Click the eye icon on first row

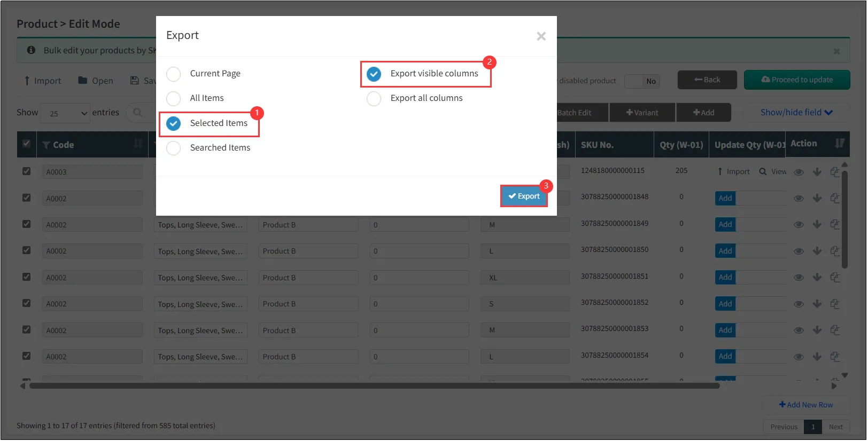[x=799, y=172]
